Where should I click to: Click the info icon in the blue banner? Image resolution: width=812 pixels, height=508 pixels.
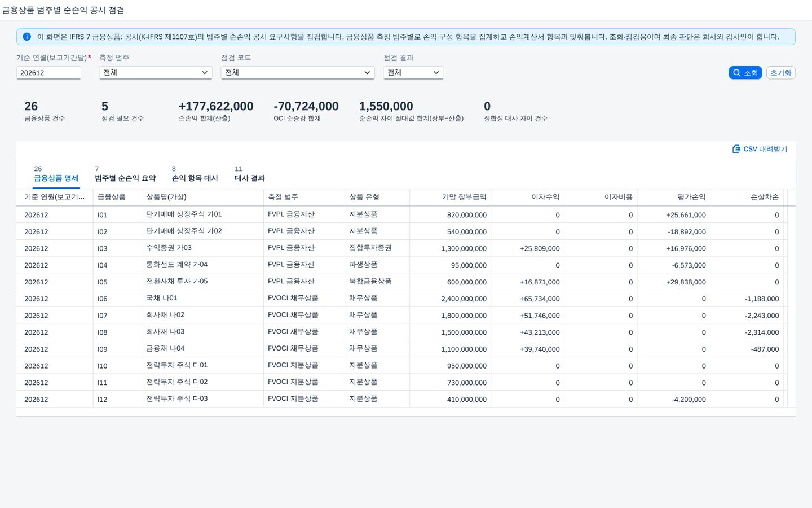pyautogui.click(x=27, y=37)
